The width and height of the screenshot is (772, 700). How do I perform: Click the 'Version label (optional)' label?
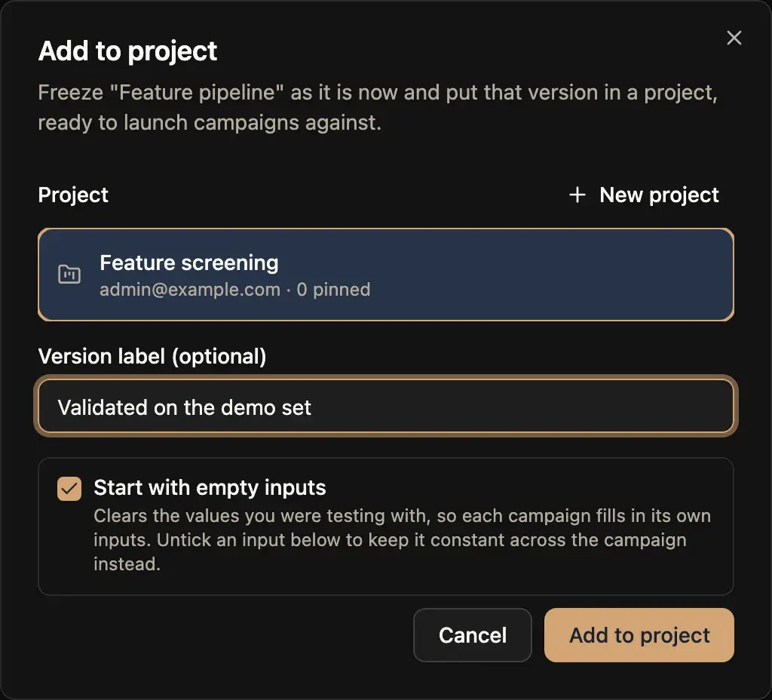[152, 356]
